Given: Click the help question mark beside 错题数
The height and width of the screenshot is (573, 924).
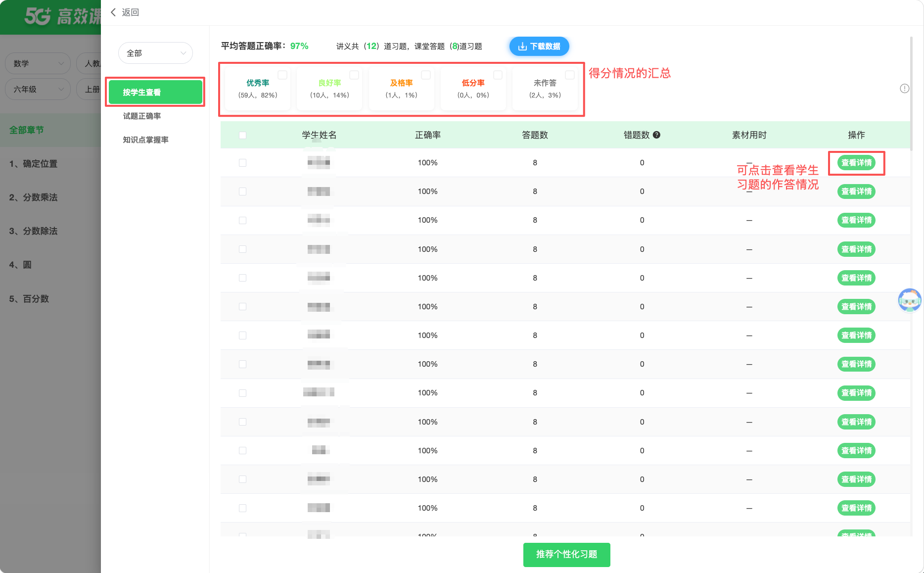Looking at the screenshot, I should click(x=657, y=135).
